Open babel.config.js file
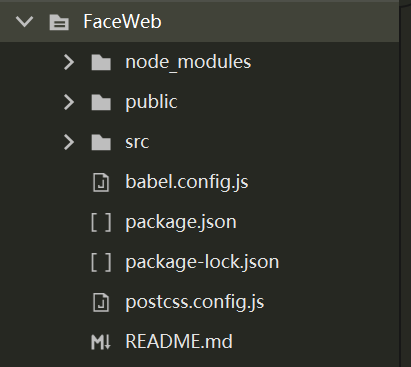 187,182
